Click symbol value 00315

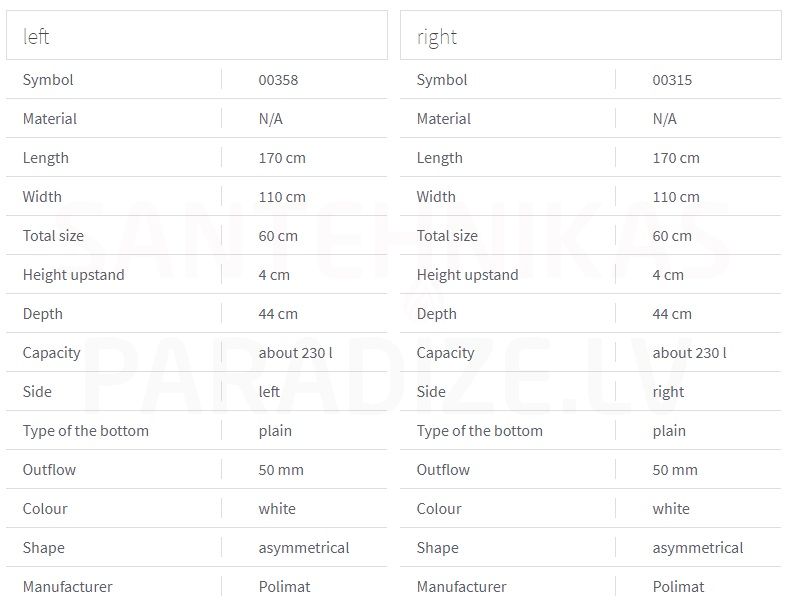[672, 80]
